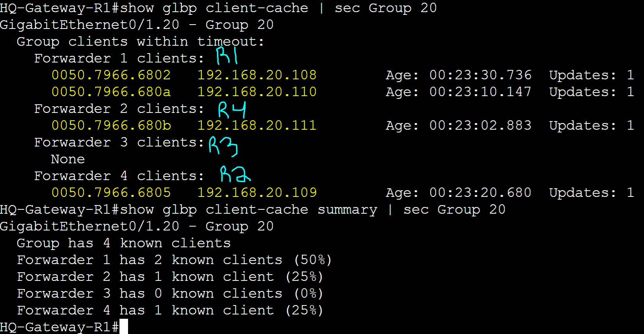Click the handwritten R3 annotation
Viewport: 644px width, 334px height.
[x=223, y=146]
